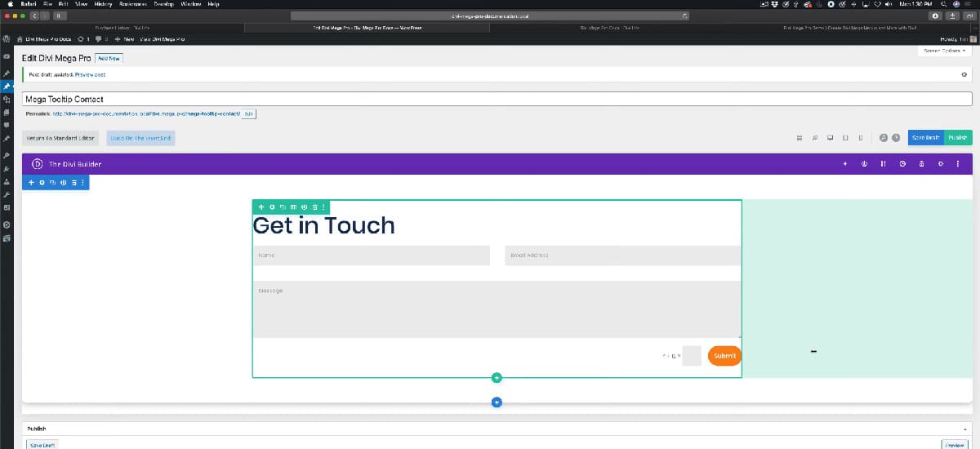Switch to desktop view icon
The height and width of the screenshot is (449, 980).
pos(830,138)
